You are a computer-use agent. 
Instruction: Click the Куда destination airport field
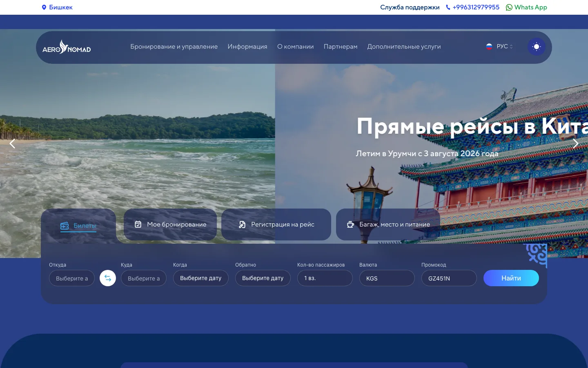coord(144,278)
